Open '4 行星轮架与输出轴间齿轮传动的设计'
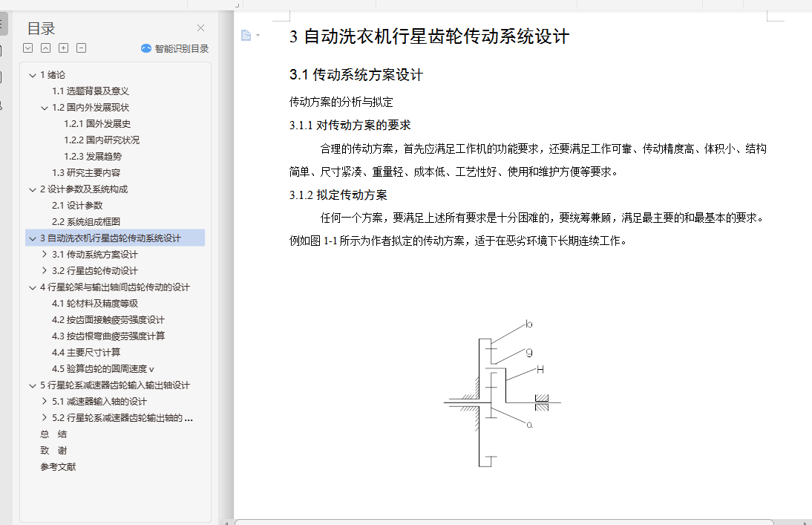812x525 pixels. 115,287
